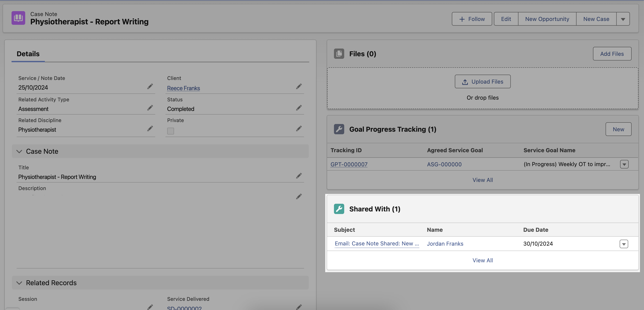Open the Reece Franks client link
This screenshot has height=310, width=644.
[183, 88]
